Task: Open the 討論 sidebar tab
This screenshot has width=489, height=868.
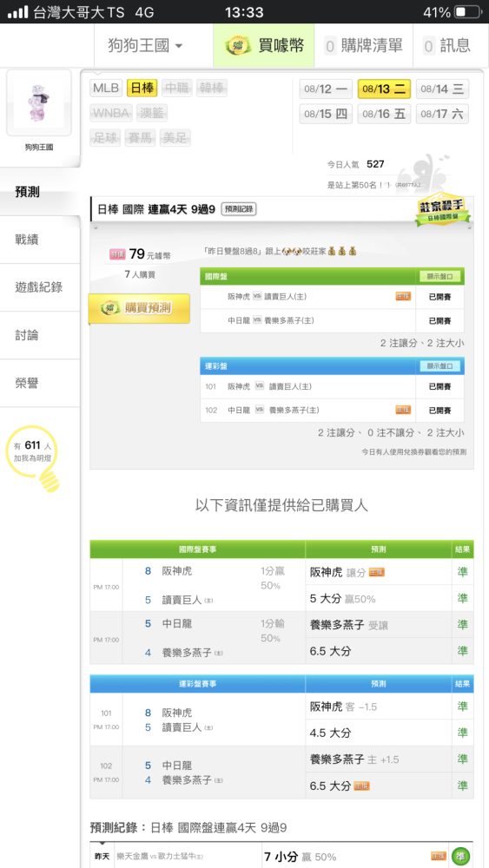Action: pyautogui.click(x=40, y=335)
